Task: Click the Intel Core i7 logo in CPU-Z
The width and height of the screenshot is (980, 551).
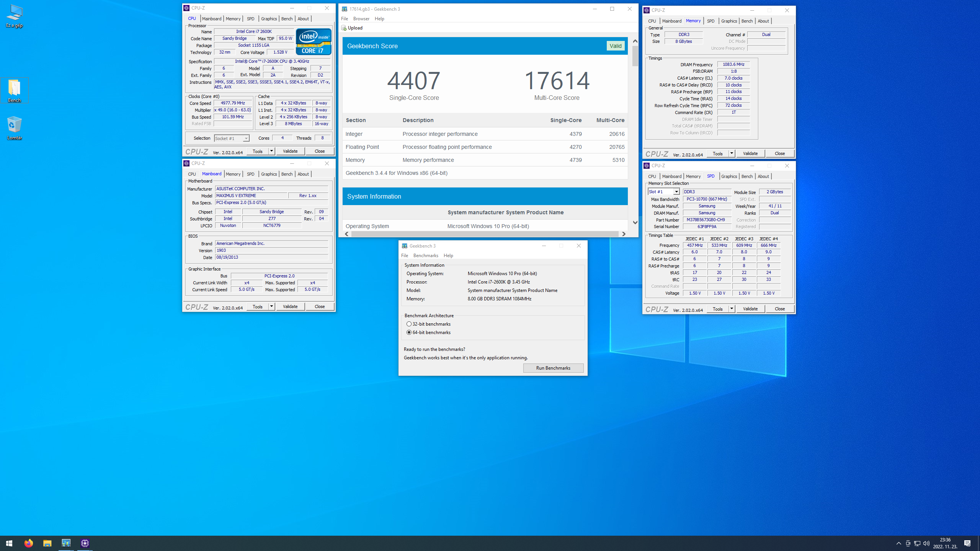Action: click(314, 41)
